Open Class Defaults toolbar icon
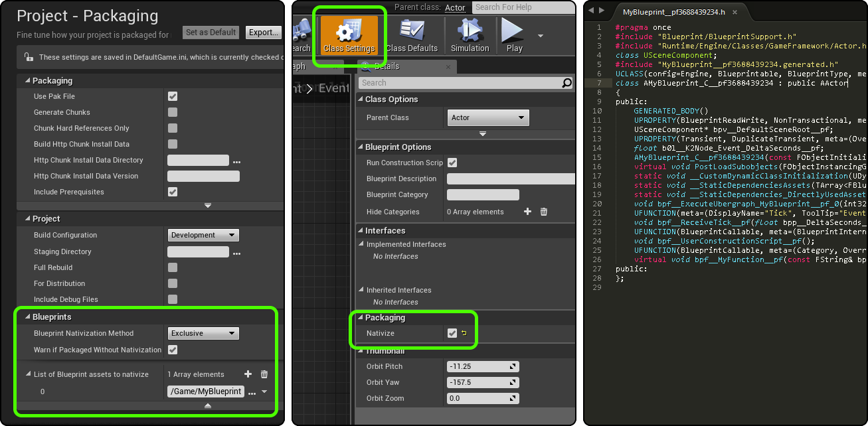 click(412, 35)
